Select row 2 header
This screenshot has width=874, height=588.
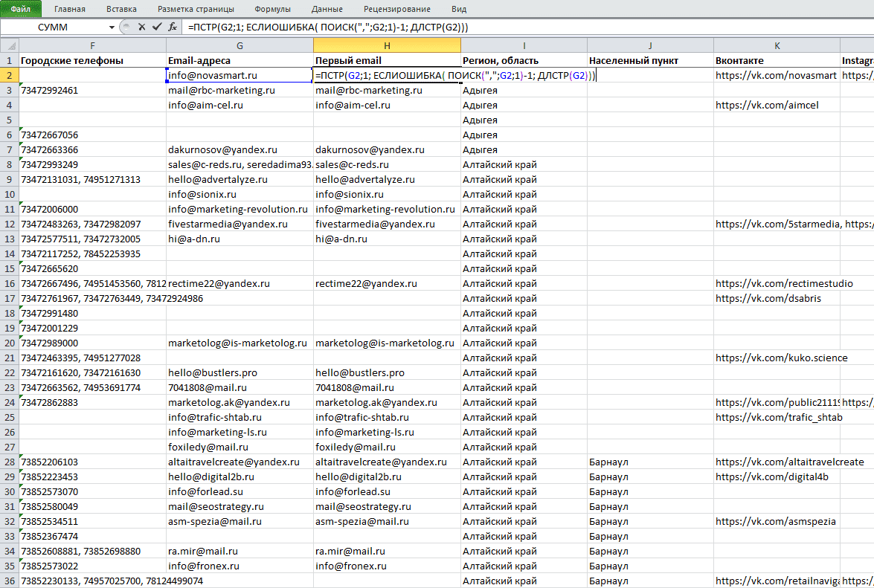tap(10, 75)
